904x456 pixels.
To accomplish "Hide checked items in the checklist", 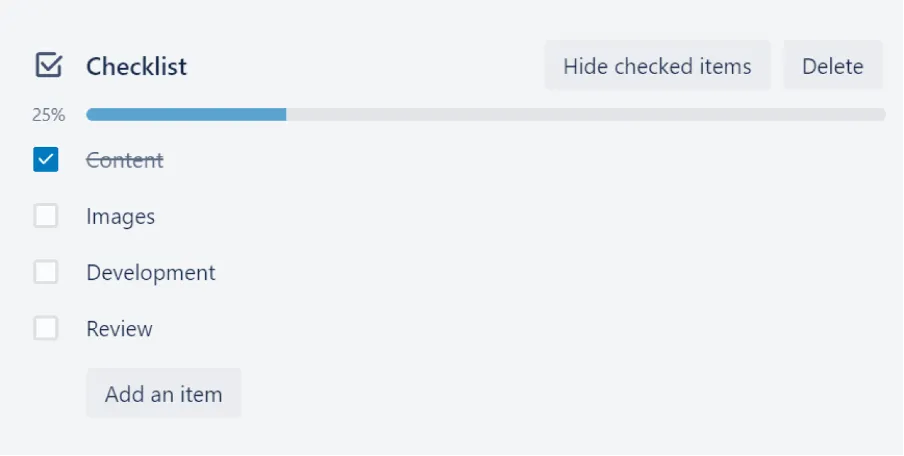I will (x=657, y=66).
